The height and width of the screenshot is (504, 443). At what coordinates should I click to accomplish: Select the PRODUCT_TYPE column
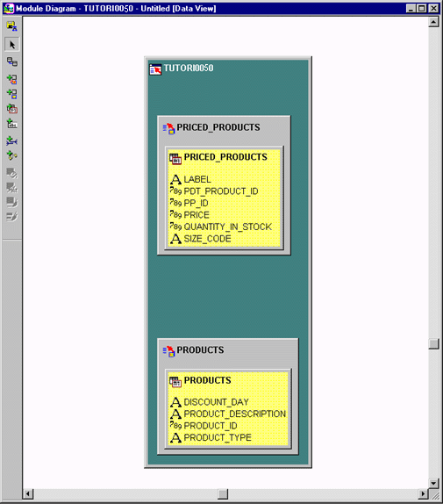click(x=218, y=438)
